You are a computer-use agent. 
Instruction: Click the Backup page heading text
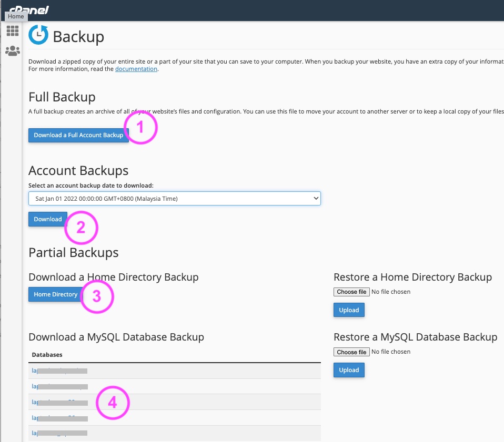click(x=78, y=37)
